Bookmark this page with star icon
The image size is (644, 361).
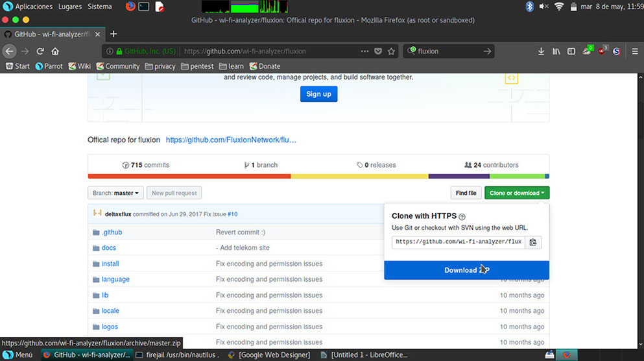click(391, 51)
